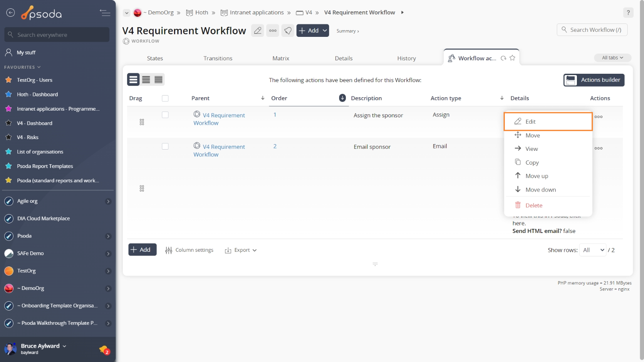Tick checkbox for Assign the sponsor row
Image resolution: width=644 pixels, height=362 pixels.
pyautogui.click(x=165, y=115)
